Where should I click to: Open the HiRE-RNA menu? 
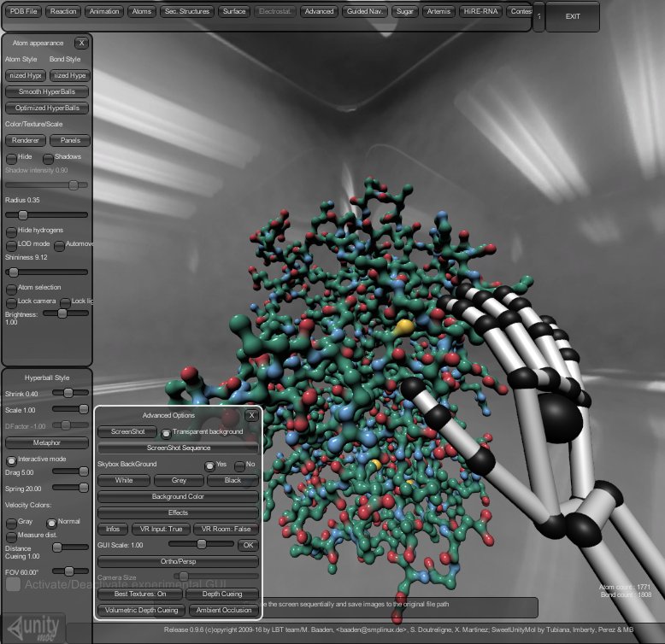[x=480, y=12]
